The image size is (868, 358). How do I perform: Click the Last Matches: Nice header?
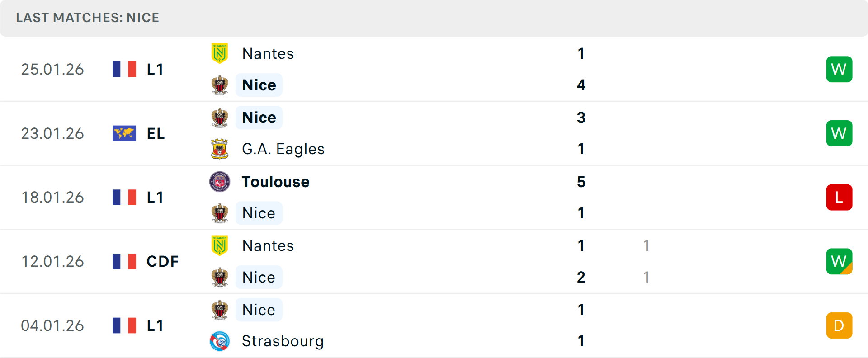pyautogui.click(x=88, y=18)
